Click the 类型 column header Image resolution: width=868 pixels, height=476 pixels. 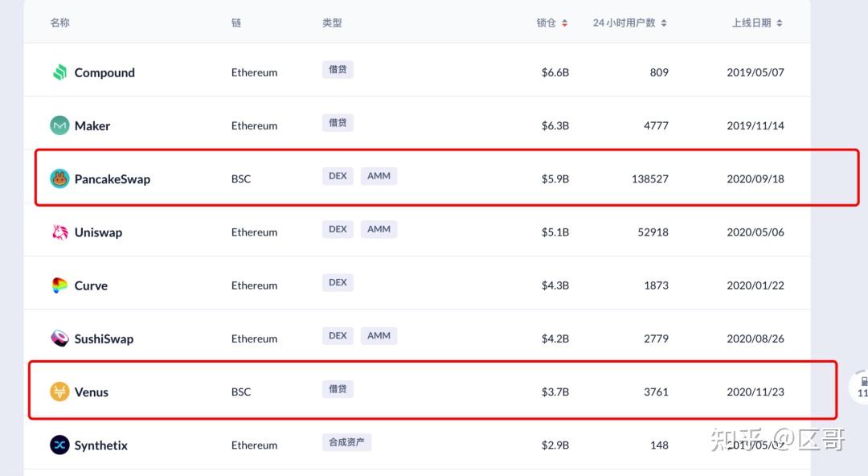[332, 23]
